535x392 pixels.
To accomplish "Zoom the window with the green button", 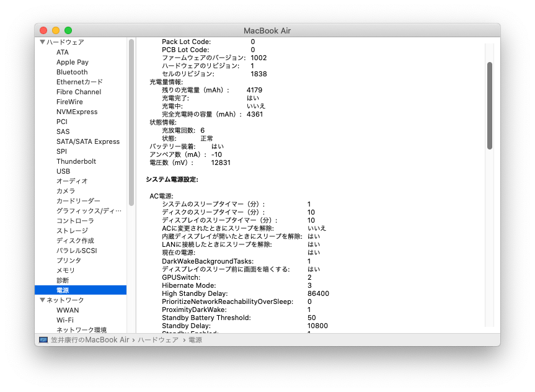I will pyautogui.click(x=68, y=30).
